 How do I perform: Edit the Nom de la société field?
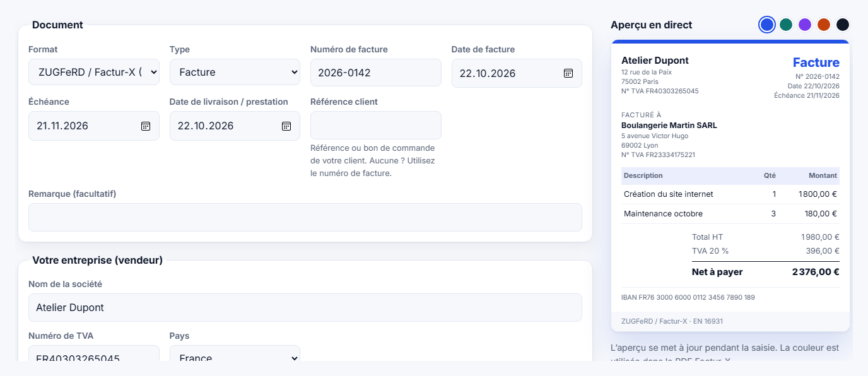pos(305,307)
